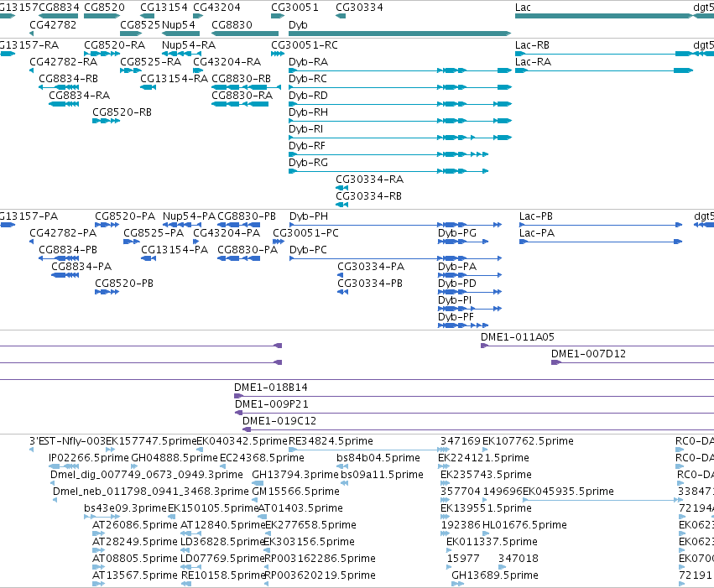Select the CG8830-RB transcript label
The image size is (714, 588).
tap(242, 79)
